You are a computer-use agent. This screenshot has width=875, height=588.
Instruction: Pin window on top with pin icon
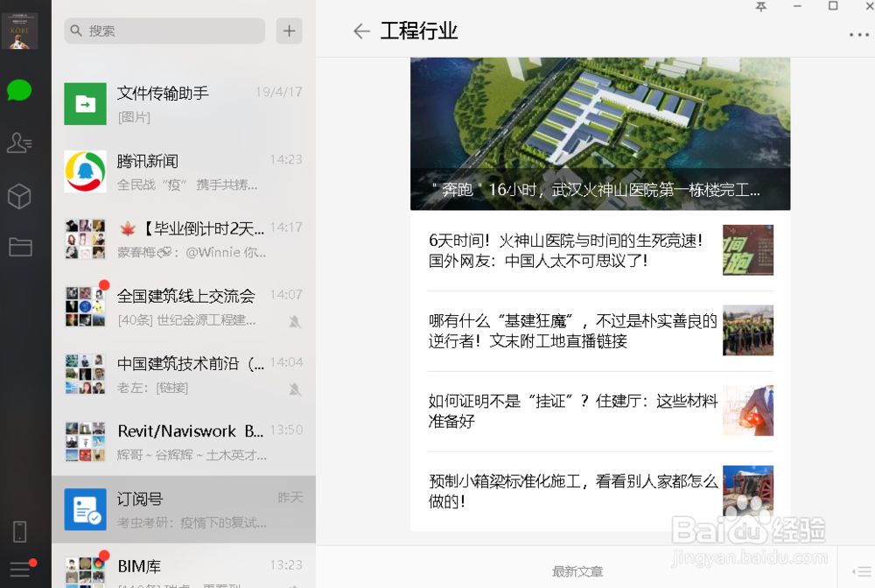pos(761,7)
